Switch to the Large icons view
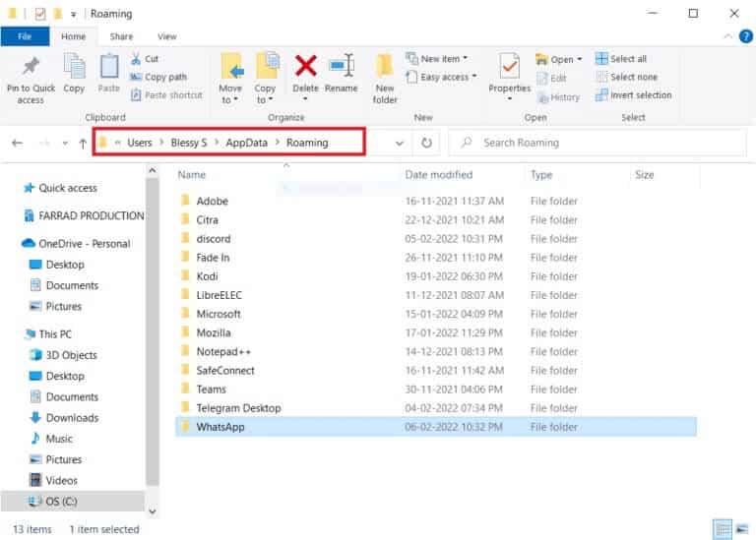The height and width of the screenshot is (540, 756). [742, 529]
